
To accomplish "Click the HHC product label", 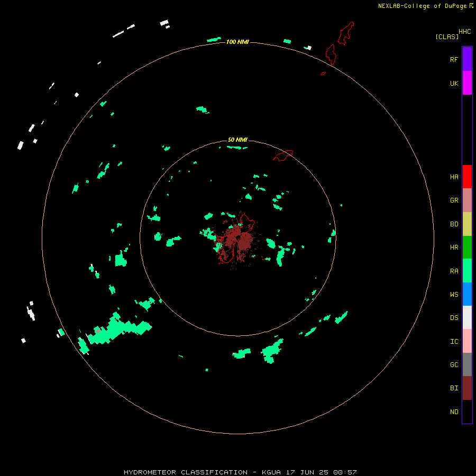I will [x=464, y=32].
